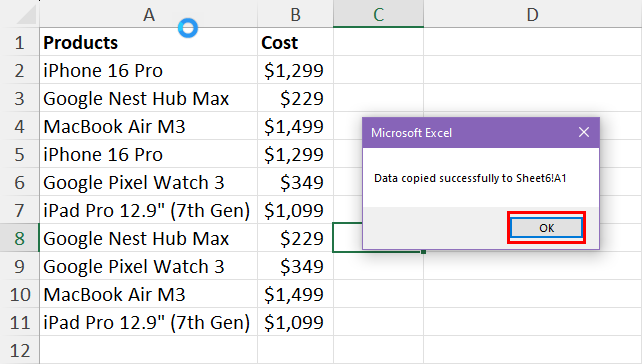Select row 6 header

[x=20, y=182]
